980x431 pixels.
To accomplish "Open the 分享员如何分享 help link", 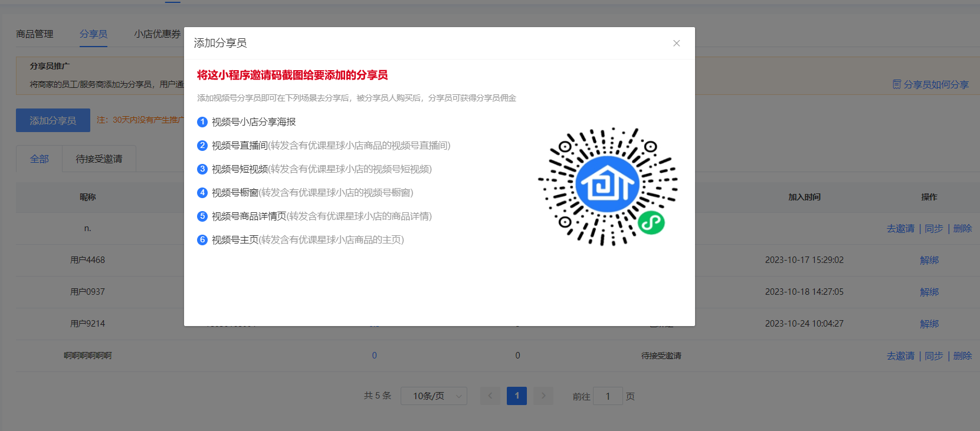I will 930,84.
